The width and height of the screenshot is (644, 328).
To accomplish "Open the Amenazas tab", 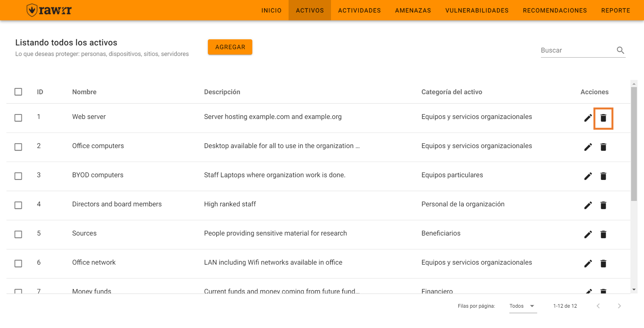I will pos(413,10).
